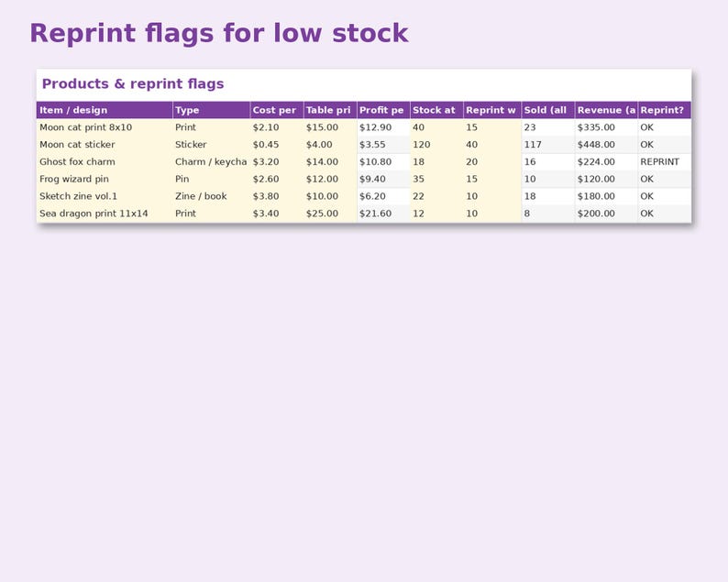This screenshot has width=728, height=582.
Task: Click the '$12.90' profit cell
Action: tap(383, 127)
